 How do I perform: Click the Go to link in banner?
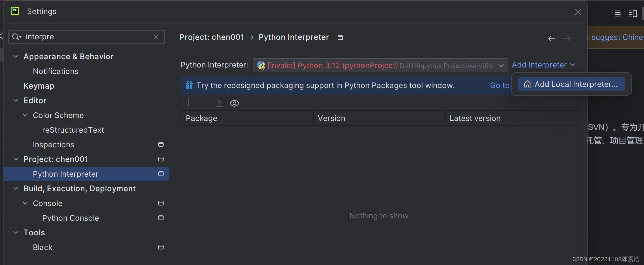coord(499,85)
